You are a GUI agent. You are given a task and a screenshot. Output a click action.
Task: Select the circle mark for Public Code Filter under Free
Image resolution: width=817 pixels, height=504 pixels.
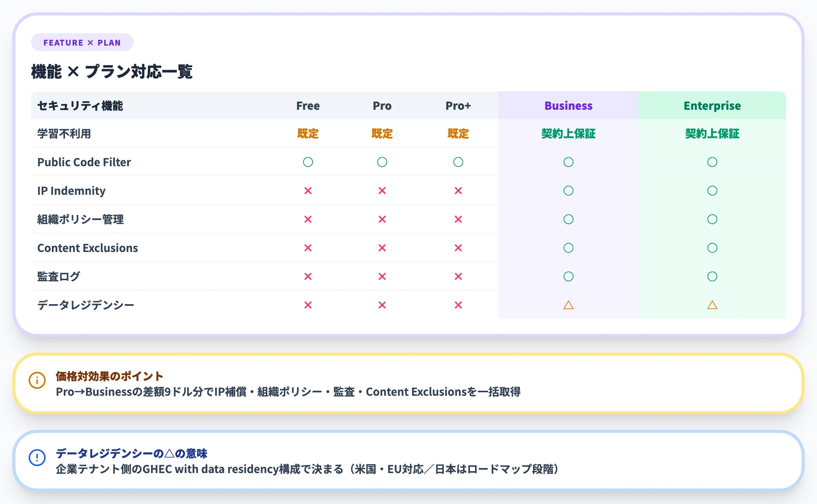pyautogui.click(x=308, y=162)
